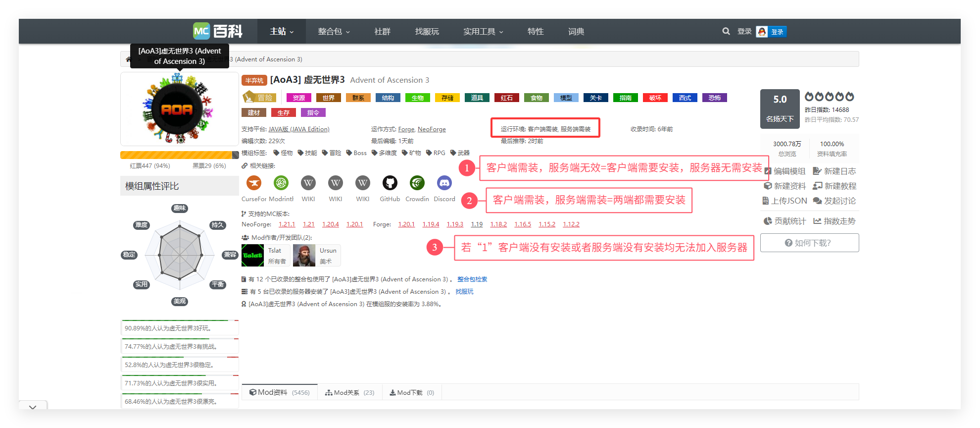
Task: Select the 指令 category tag
Action: point(313,112)
